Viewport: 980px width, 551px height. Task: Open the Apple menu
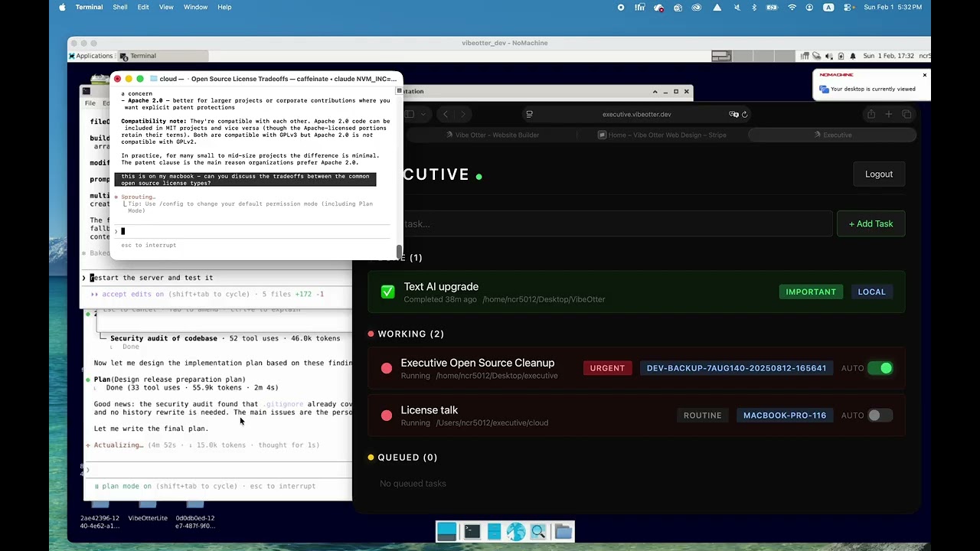(61, 7)
